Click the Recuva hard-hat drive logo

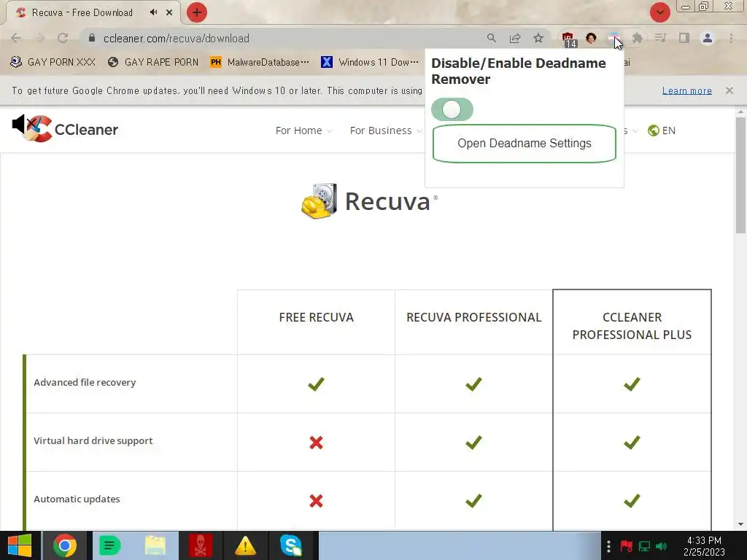(x=320, y=201)
